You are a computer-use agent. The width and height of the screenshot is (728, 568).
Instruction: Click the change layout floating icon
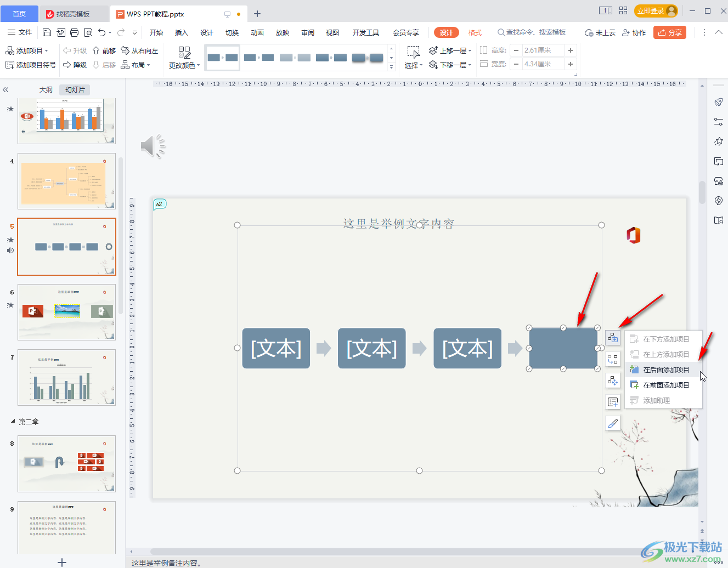point(613,359)
